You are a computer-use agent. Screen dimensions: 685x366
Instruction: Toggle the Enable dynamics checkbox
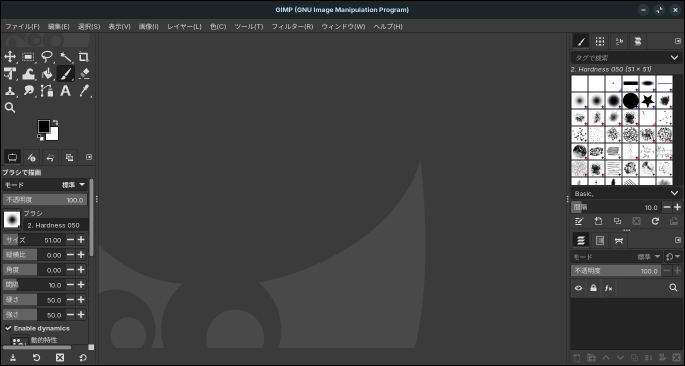point(8,328)
